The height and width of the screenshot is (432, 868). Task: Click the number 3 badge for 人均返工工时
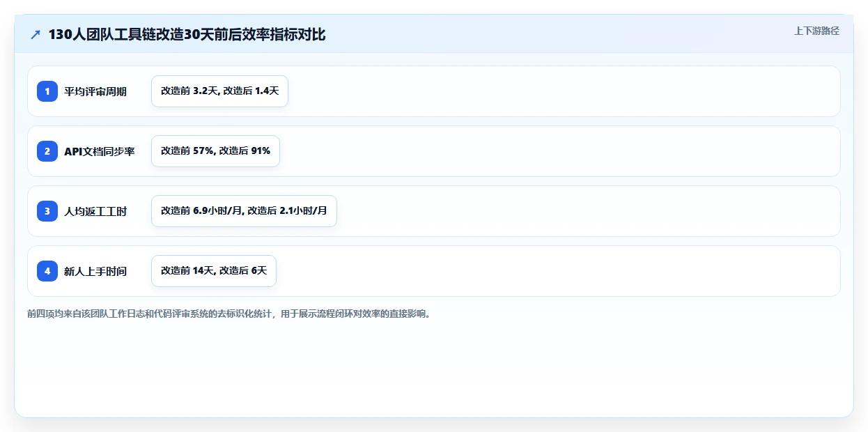pos(47,211)
